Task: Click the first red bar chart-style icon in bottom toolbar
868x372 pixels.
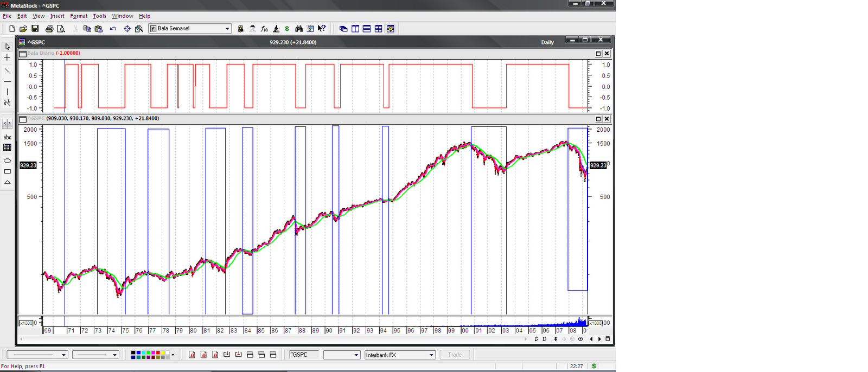Action: [192, 355]
